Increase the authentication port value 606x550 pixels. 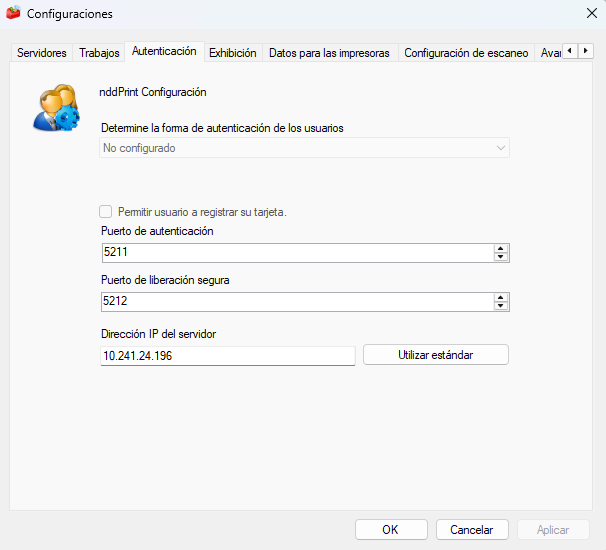(x=500, y=249)
